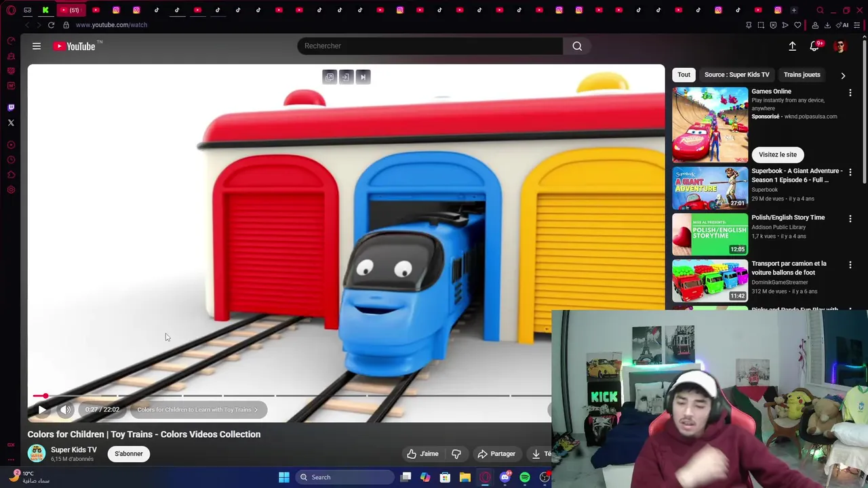Open the X (Twitter) sidebar icon
This screenshot has height=488, width=868.
[x=11, y=123]
